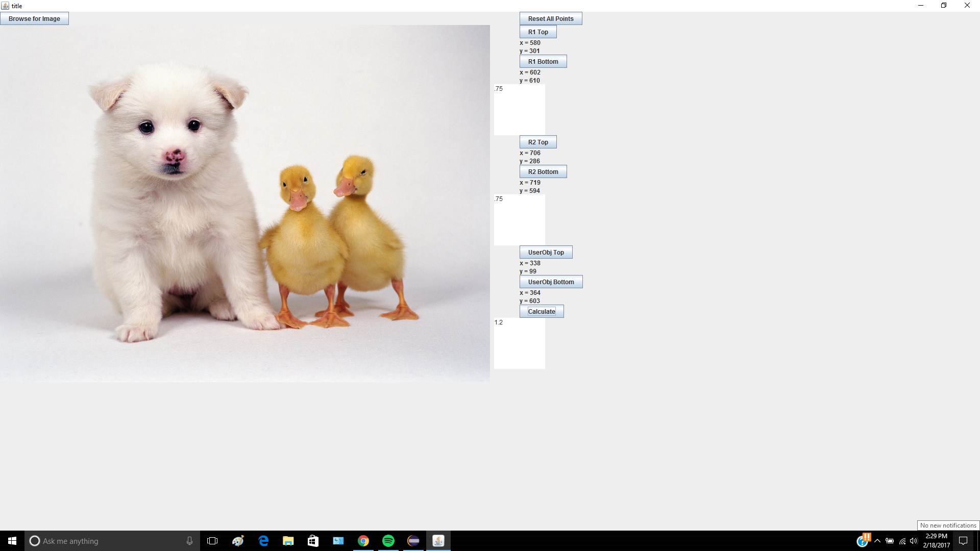Click the text field showing 1.2

point(519,343)
